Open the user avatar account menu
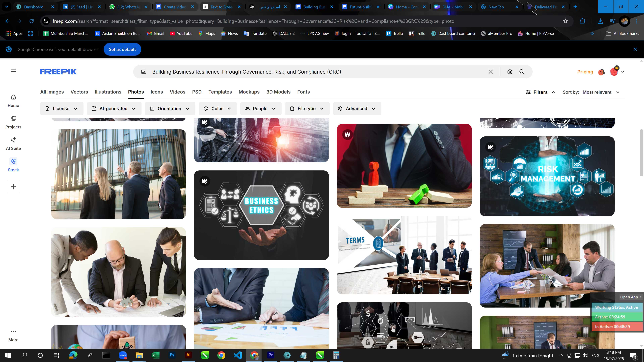Screen dimensions: 644x362 click(x=617, y=72)
